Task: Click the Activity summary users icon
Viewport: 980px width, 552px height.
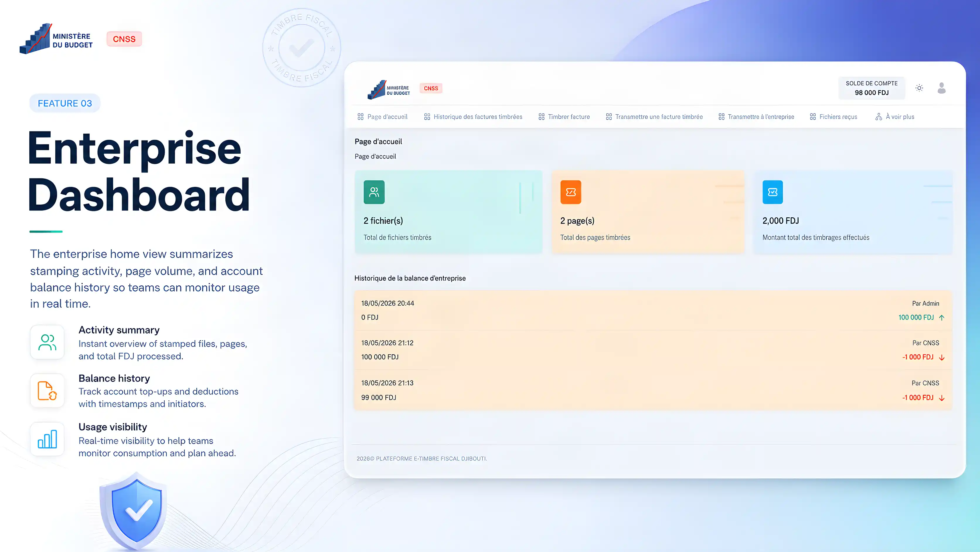Action: [47, 342]
